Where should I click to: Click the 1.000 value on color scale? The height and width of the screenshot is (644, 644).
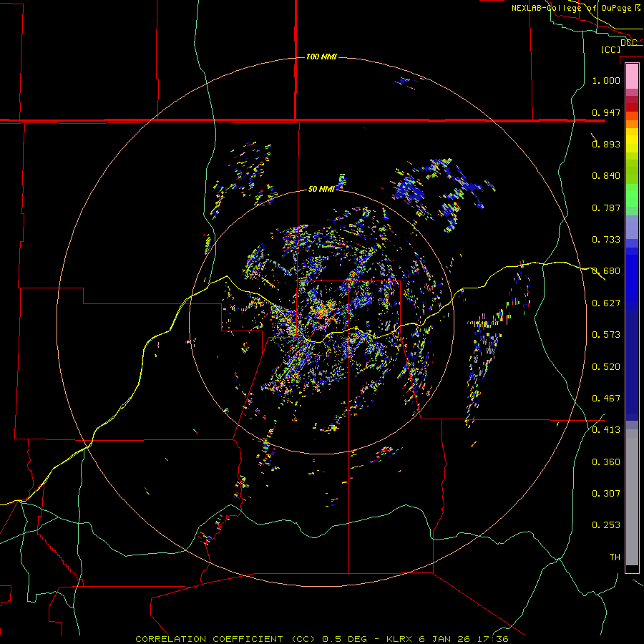[606, 80]
